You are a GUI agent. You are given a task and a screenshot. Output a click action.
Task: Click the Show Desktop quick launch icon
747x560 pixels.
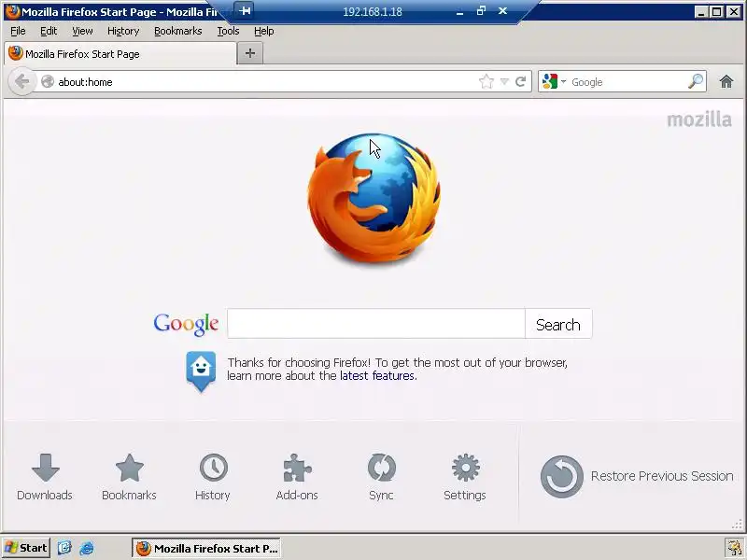64,548
